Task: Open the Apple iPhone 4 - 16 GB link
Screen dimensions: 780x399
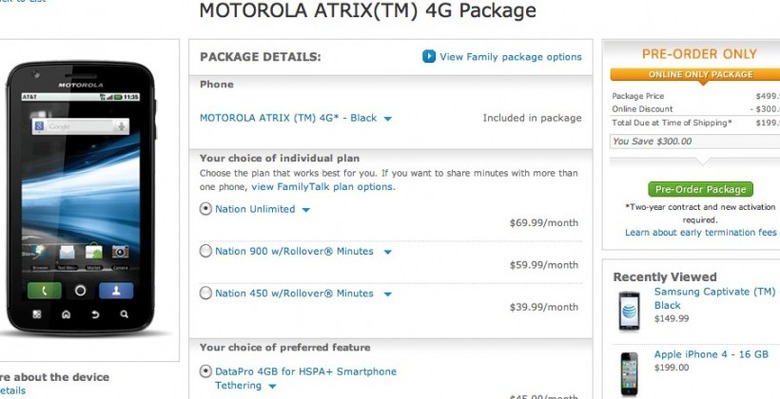Action: pyautogui.click(x=711, y=354)
